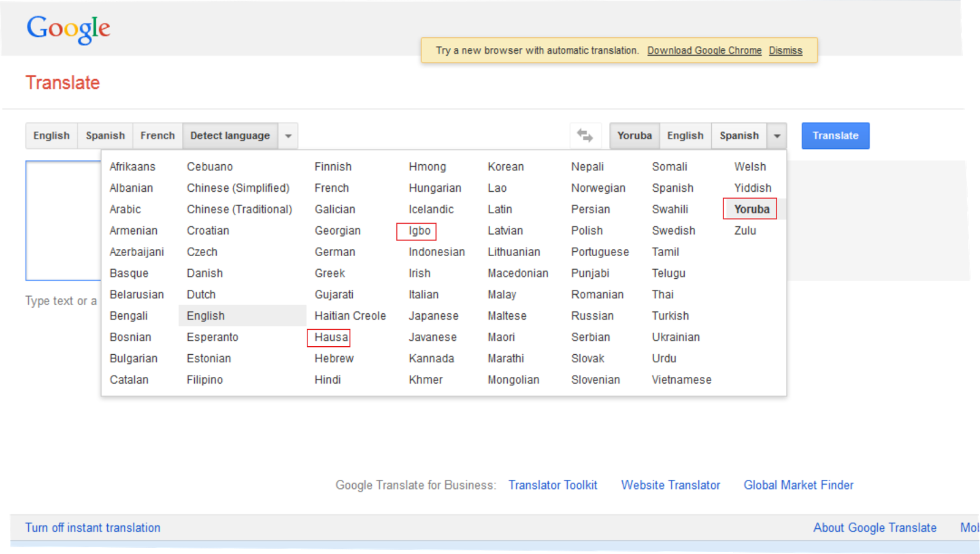
Task: Open Global Market Finder link
Action: click(799, 485)
